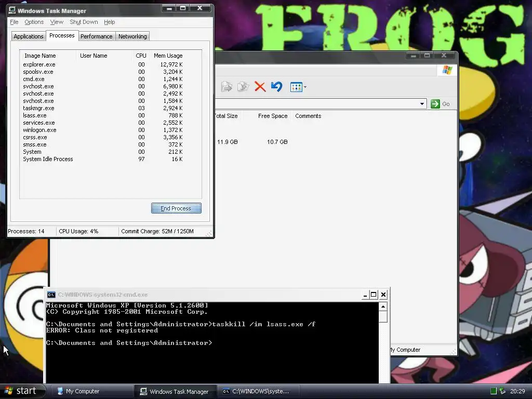The width and height of the screenshot is (532, 399).
Task: Click the green CPU meter tray icon
Action: (x=494, y=391)
